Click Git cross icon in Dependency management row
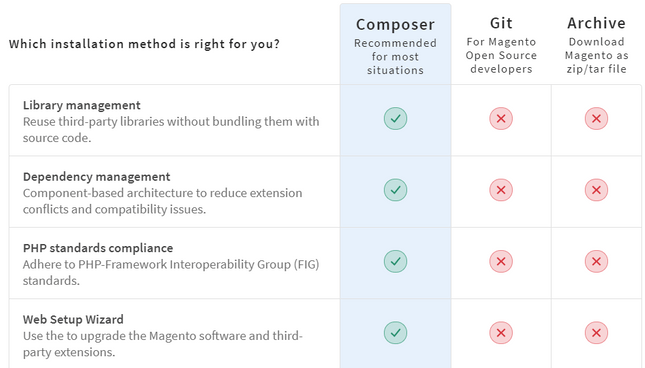This screenshot has height=368, width=645. tap(501, 190)
